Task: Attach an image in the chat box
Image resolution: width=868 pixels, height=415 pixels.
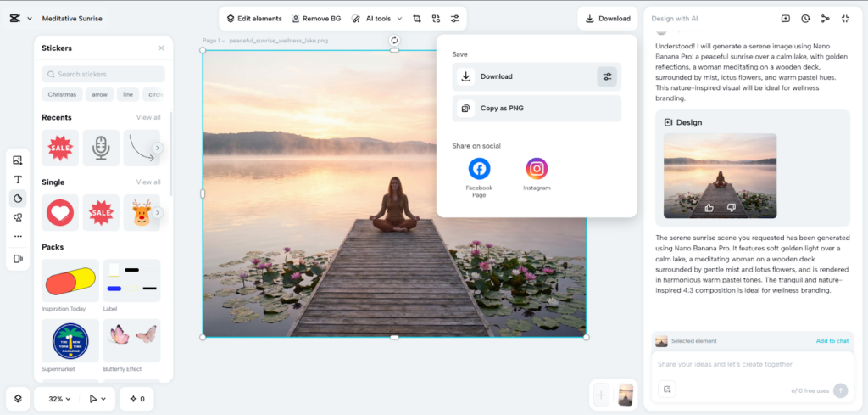Action: 666,389
